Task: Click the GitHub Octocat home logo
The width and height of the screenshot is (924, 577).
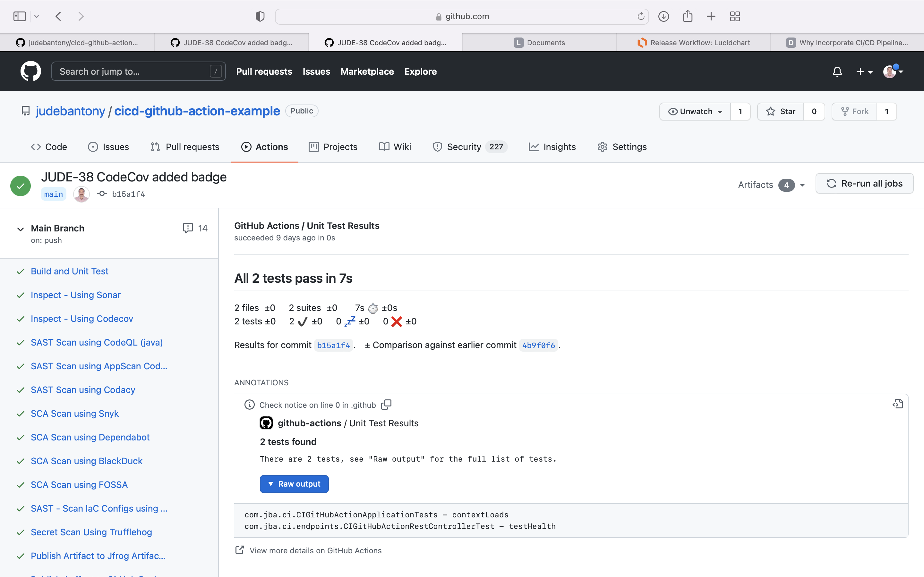Action: 30,71
